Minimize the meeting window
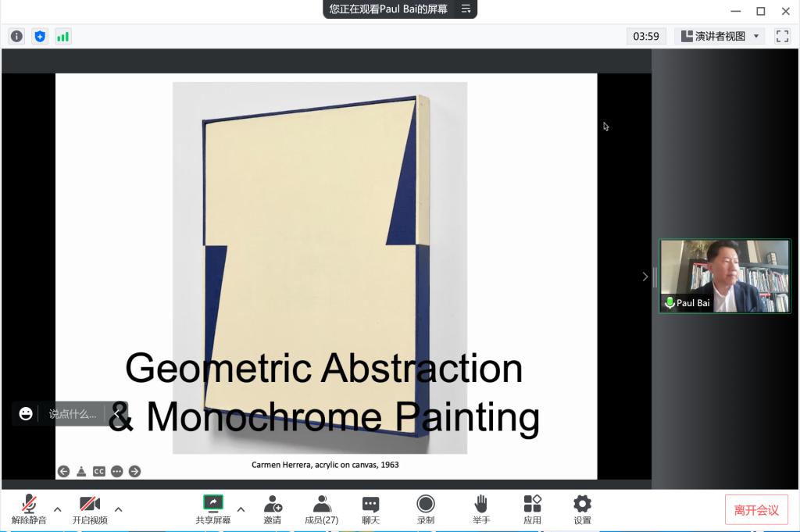 coord(735,11)
